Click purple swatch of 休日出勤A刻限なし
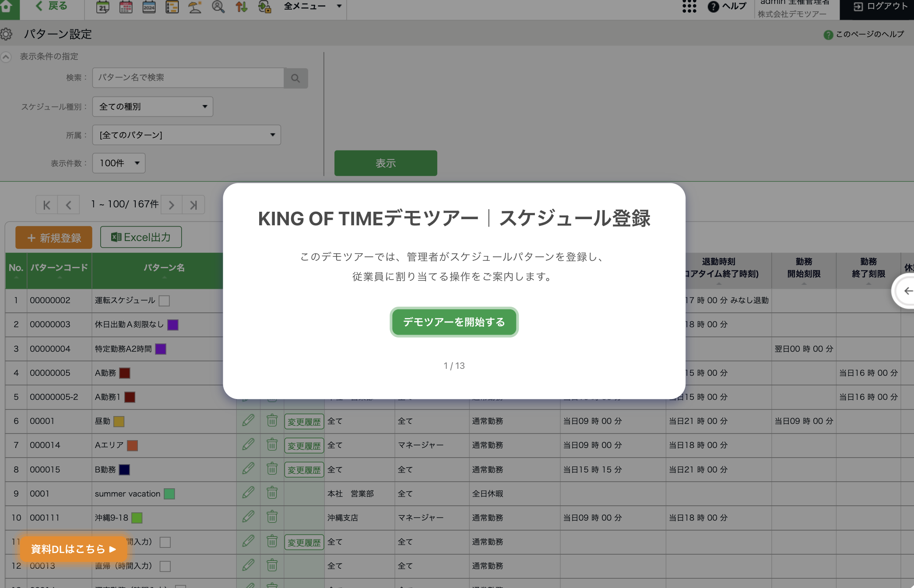 (173, 325)
